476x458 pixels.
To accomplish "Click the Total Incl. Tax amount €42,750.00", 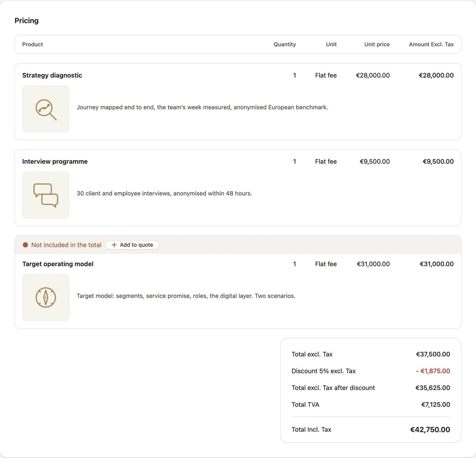I will [x=430, y=430].
